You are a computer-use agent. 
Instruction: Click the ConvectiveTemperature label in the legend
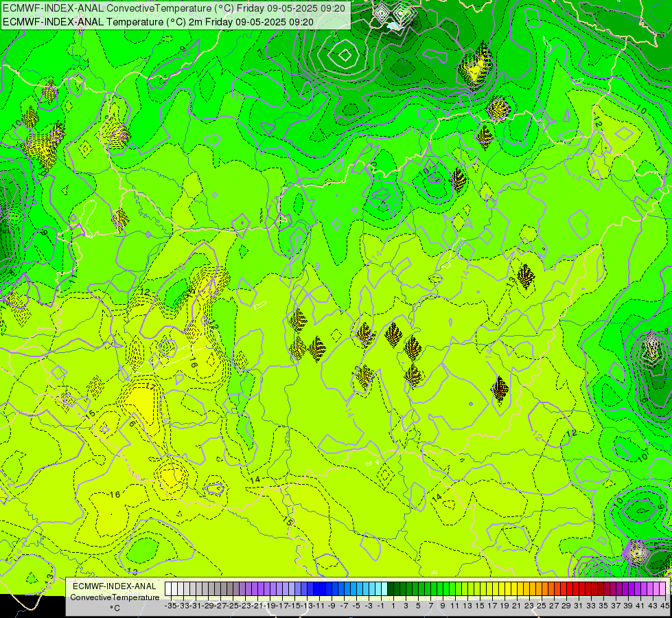115,597
